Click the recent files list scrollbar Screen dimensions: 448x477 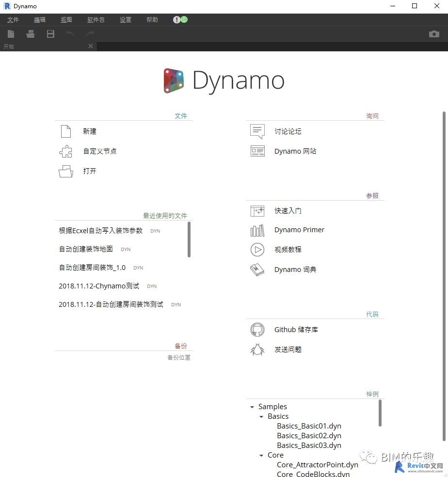(189, 239)
